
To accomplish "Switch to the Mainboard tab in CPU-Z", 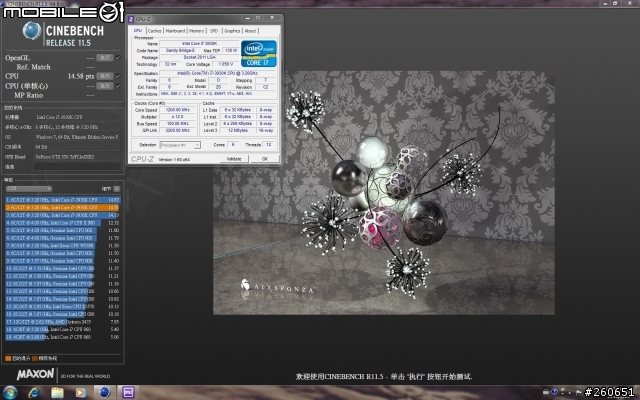I will click(175, 31).
